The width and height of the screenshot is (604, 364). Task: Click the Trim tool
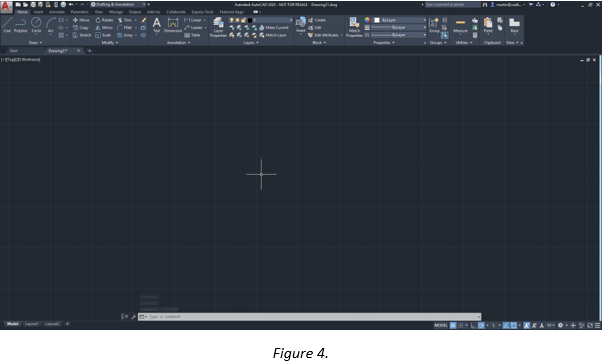(125, 20)
